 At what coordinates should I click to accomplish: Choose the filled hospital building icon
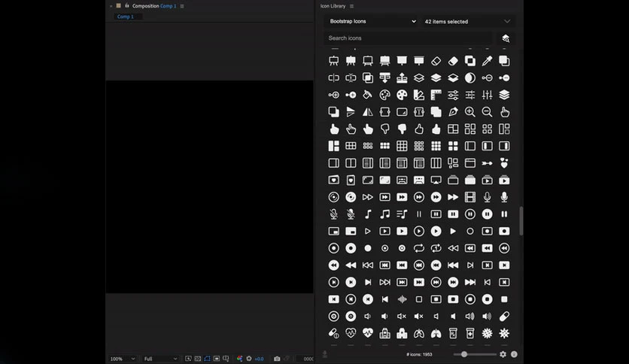click(402, 333)
